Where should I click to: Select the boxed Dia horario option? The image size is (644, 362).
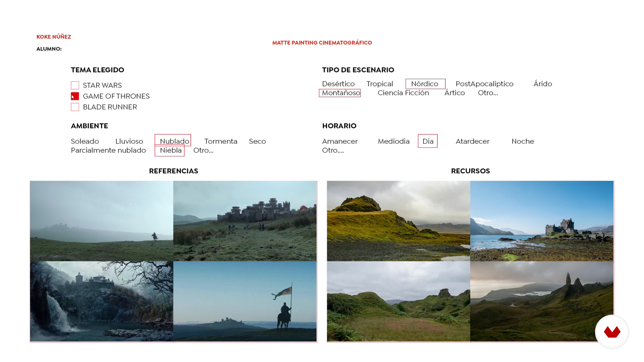pyautogui.click(x=427, y=141)
